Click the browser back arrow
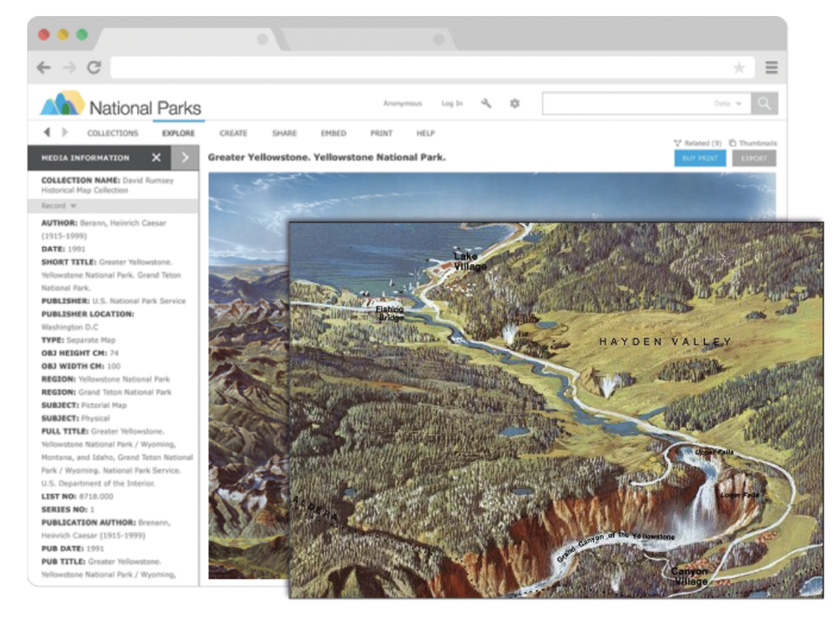 coord(44,67)
